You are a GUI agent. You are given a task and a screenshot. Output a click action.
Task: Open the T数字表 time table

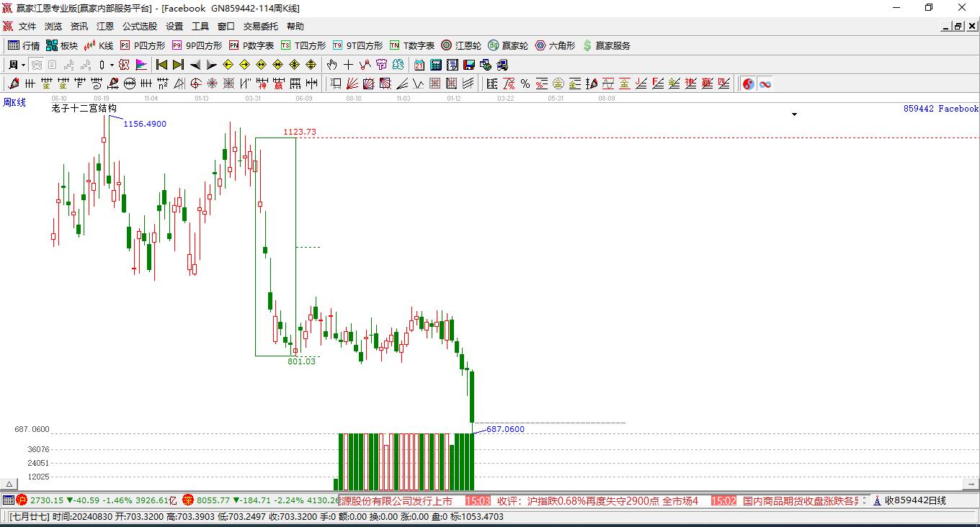412,45
